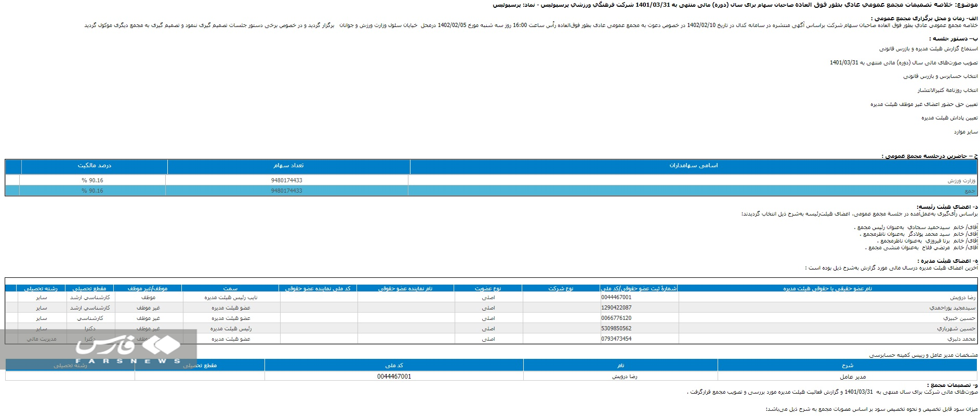980x416 pixels.
Task: Click heading 'ه- اعضای هیئت مدیره'
Action: click(947, 261)
